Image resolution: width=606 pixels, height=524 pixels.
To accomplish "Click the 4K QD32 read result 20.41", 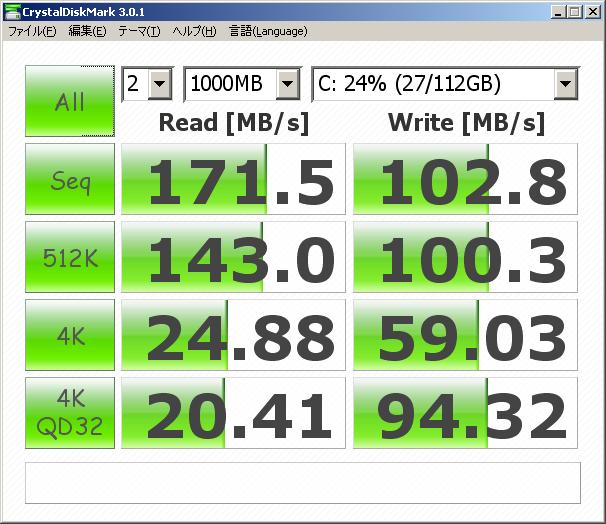I will click(233, 413).
